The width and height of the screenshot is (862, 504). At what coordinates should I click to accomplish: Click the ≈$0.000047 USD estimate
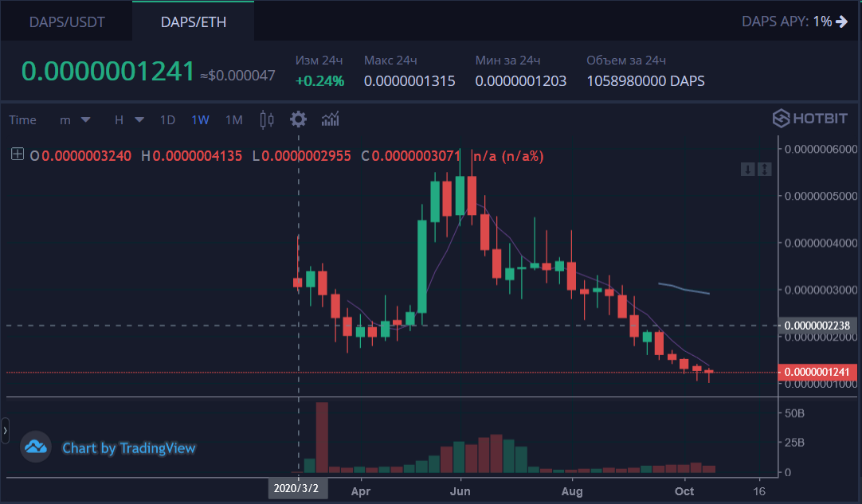237,76
